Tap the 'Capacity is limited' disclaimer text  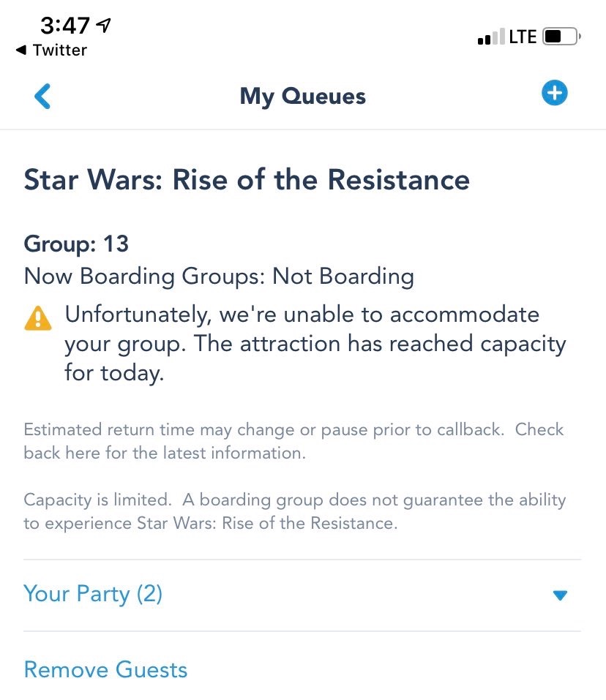click(294, 512)
